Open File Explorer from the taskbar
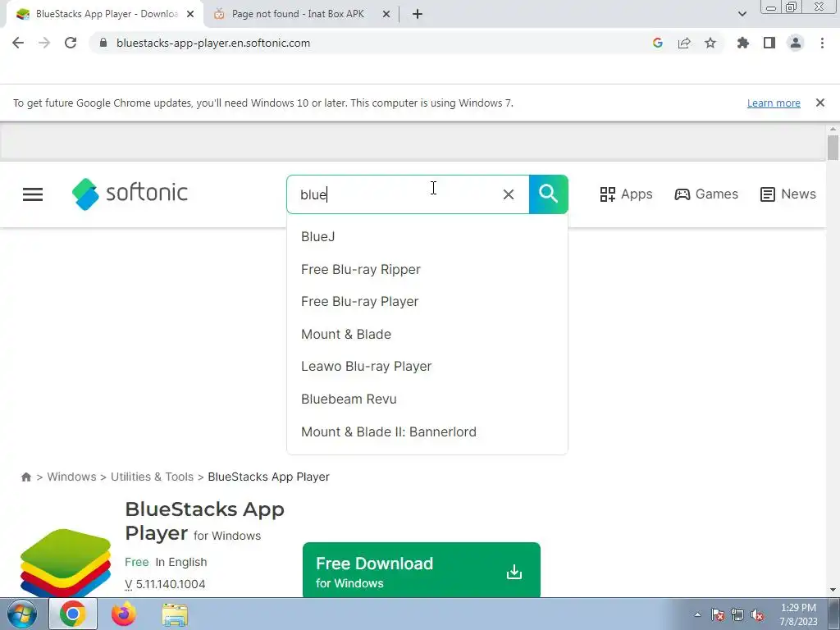The image size is (840, 630). tap(176, 614)
